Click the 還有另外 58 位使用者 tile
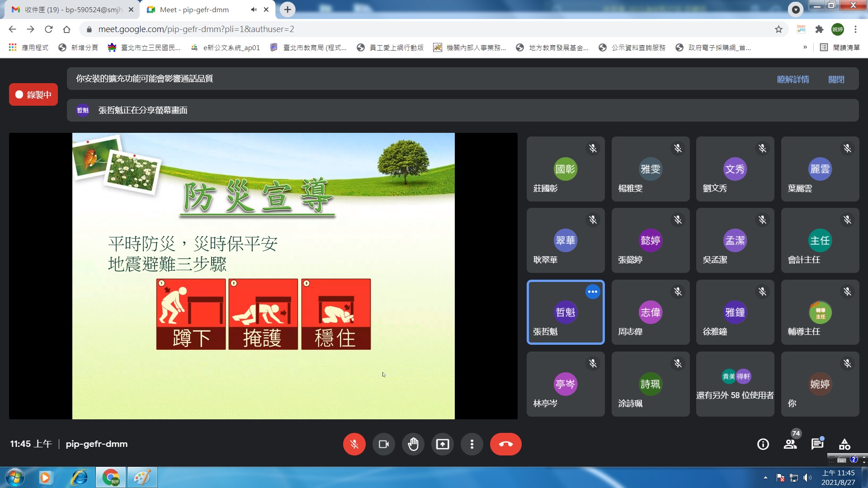Image resolution: width=868 pixels, height=488 pixels. tap(735, 385)
